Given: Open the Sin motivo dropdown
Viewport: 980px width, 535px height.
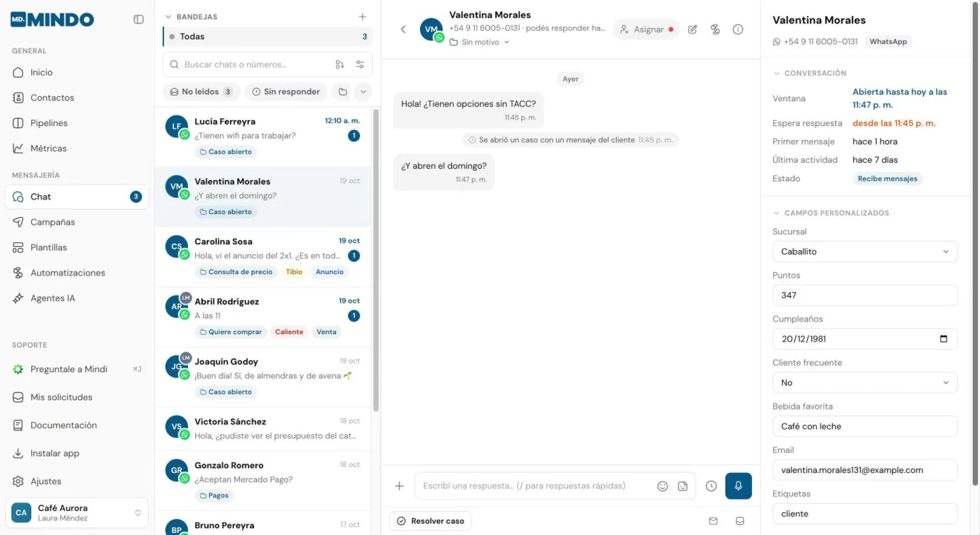Looking at the screenshot, I should 480,42.
